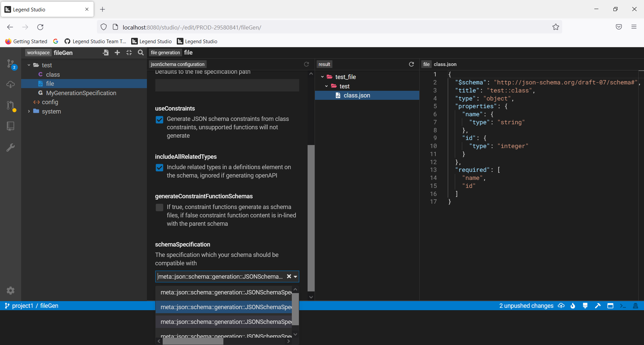Image resolution: width=644 pixels, height=345 pixels.
Task: Click project1 / fileGen in status bar
Action: point(32,306)
